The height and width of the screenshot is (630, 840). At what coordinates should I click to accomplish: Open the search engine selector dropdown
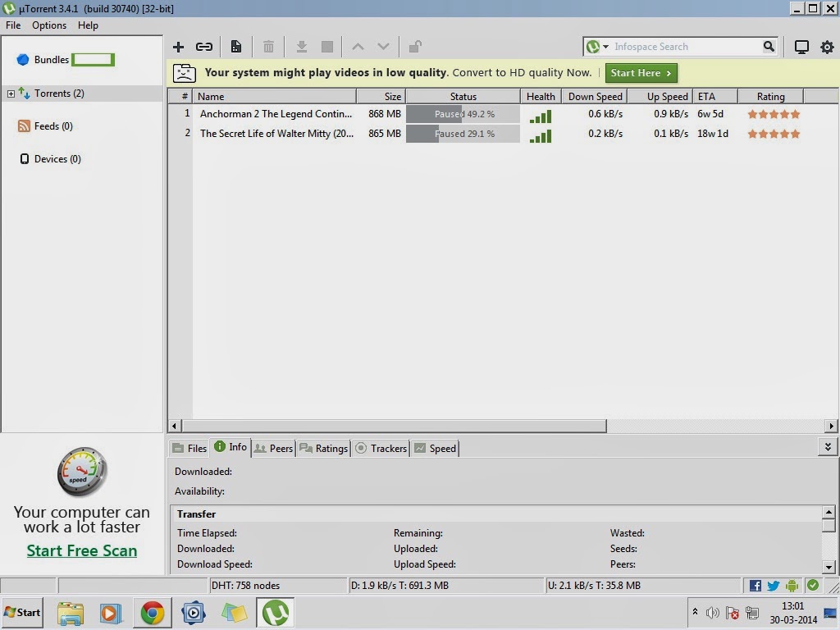tap(605, 47)
